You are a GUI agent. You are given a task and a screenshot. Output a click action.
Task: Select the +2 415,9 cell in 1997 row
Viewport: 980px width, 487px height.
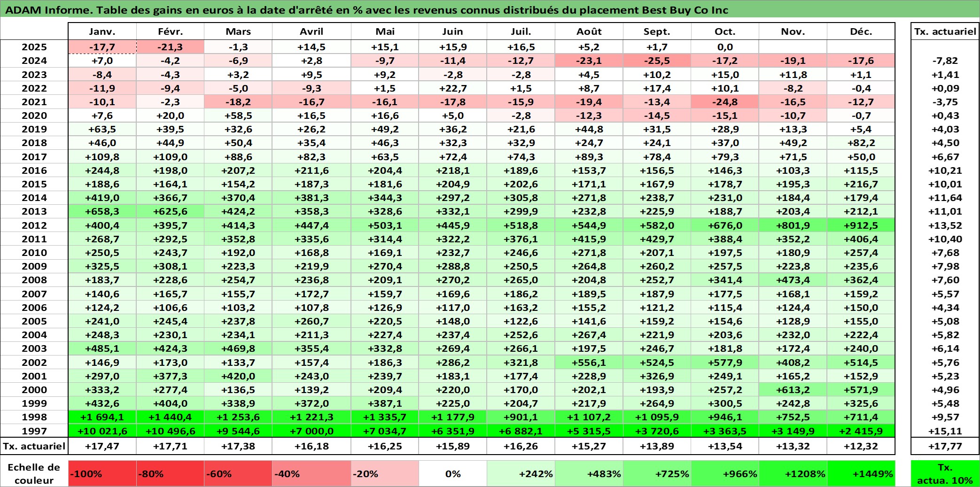click(x=861, y=431)
